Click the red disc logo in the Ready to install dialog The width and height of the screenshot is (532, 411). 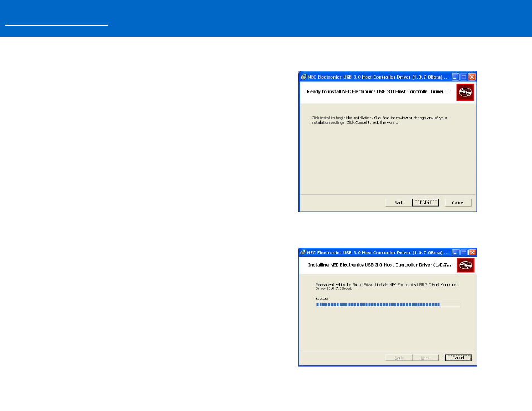[465, 93]
